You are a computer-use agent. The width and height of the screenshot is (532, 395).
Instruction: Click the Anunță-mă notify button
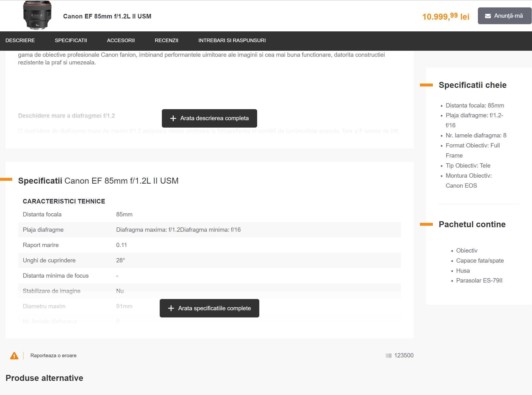(505, 16)
